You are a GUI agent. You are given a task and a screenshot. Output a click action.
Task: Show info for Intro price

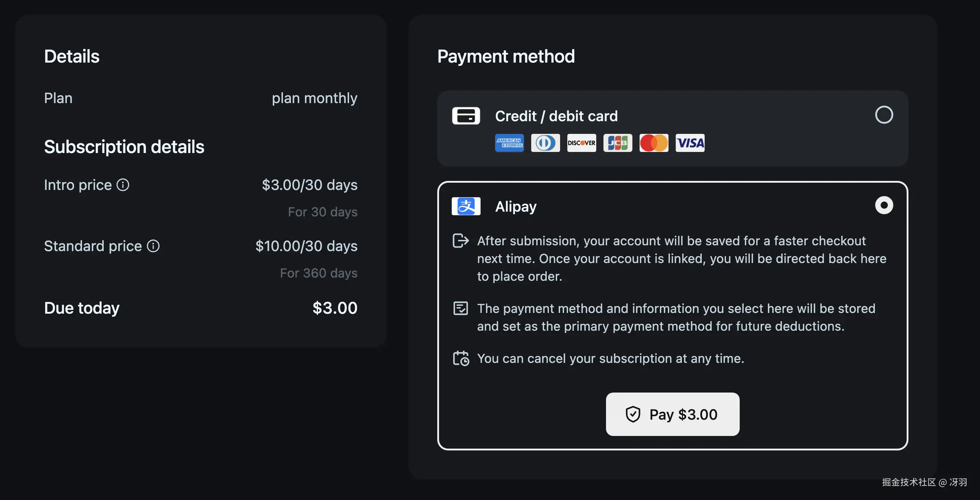click(x=123, y=185)
